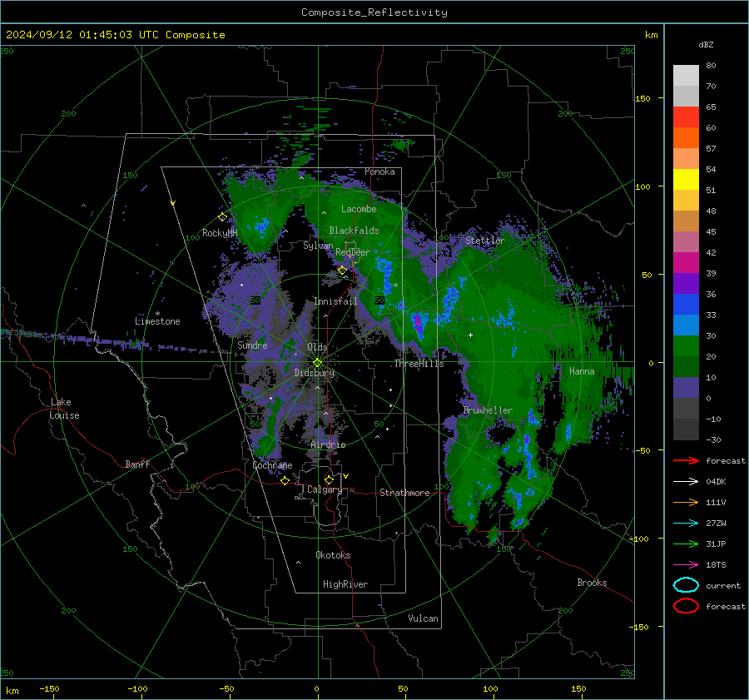Click the red forecast arrow in legend
Screen dimensions: 749x700
[686, 460]
